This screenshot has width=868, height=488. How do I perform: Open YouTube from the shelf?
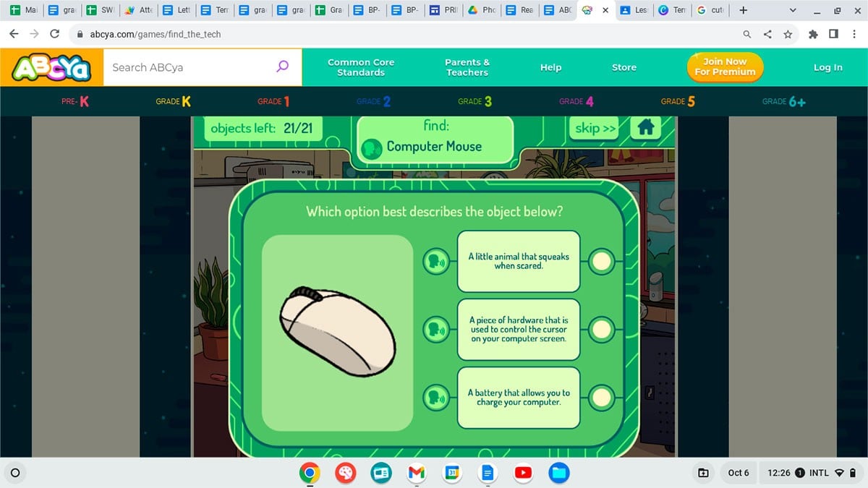[x=523, y=473]
